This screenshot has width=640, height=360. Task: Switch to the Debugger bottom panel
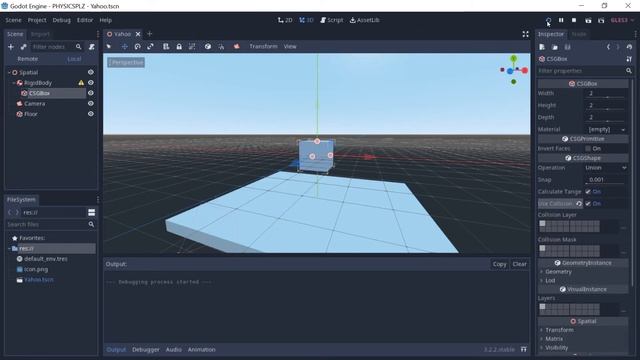click(x=146, y=349)
